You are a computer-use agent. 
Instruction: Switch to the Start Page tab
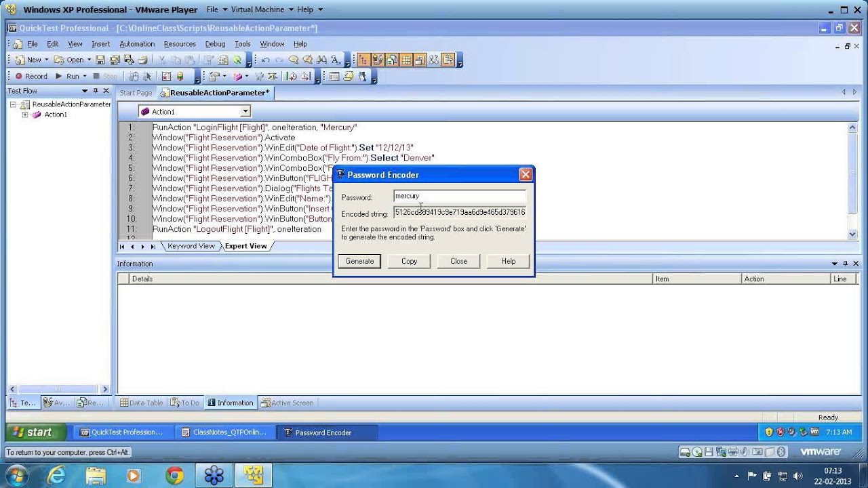[136, 93]
